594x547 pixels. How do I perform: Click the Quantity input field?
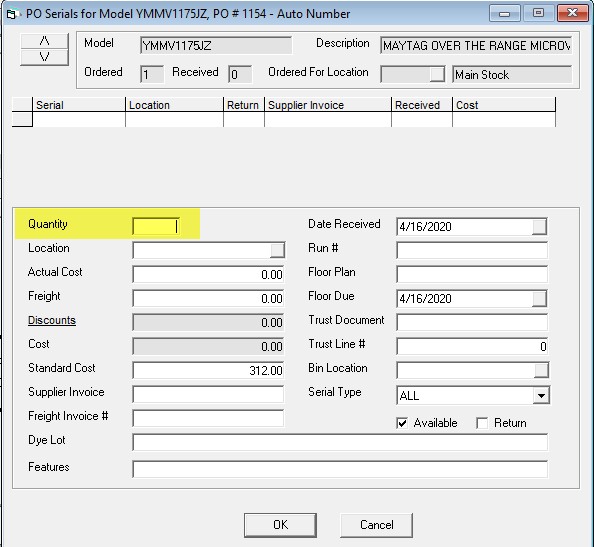(x=156, y=227)
